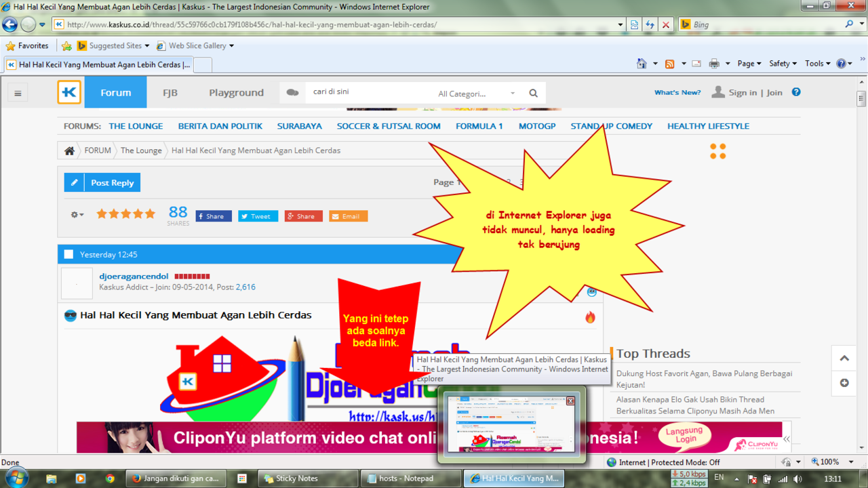Viewport: 868px width, 488px height.
Task: Open a new blank tab
Action: click(x=203, y=64)
